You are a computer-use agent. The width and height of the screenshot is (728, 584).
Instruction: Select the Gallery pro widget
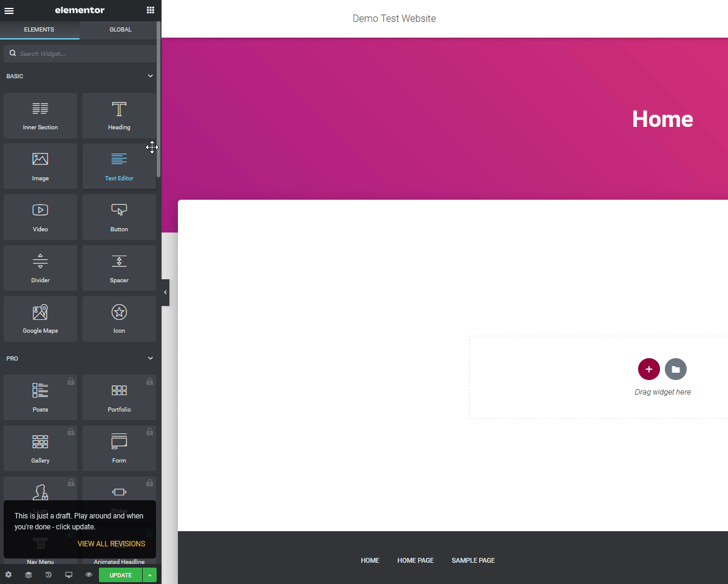(41, 449)
